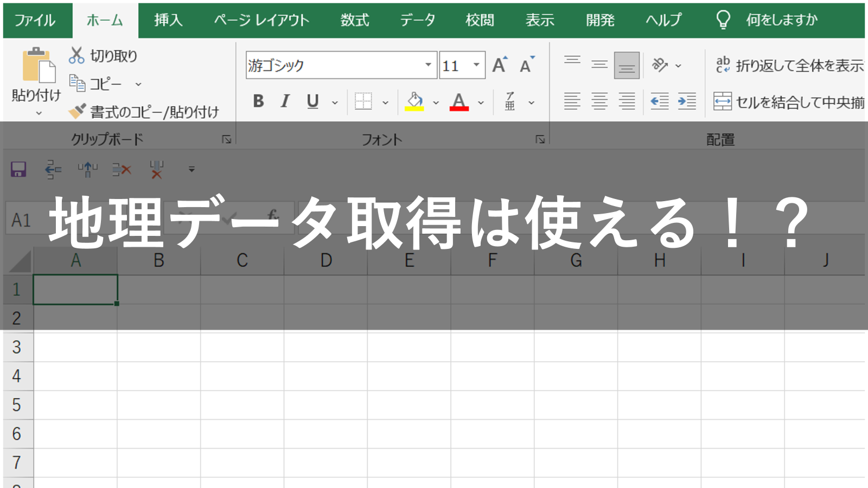Expand the Copy options arrow
This screenshot has height=488, width=868.
coord(138,84)
